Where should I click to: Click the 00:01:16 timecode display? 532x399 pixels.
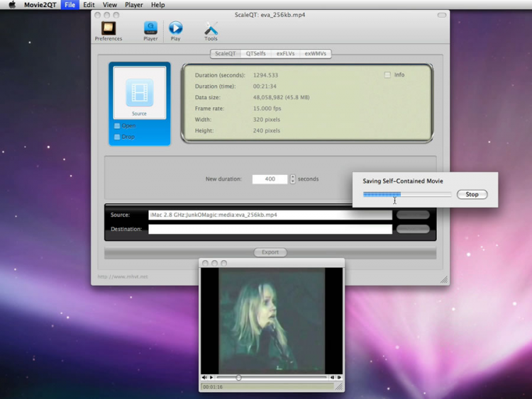pyautogui.click(x=213, y=387)
